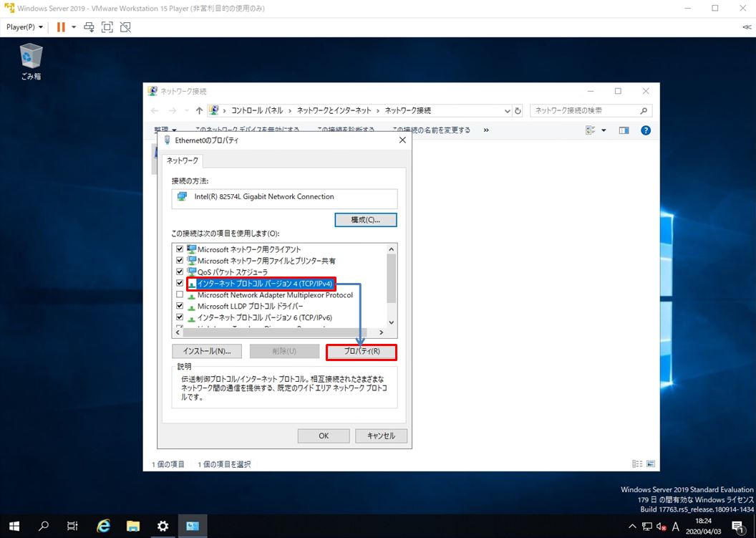Screen dimensions: 756x538
Task: Click the network status tray icon
Action: pyautogui.click(x=647, y=527)
